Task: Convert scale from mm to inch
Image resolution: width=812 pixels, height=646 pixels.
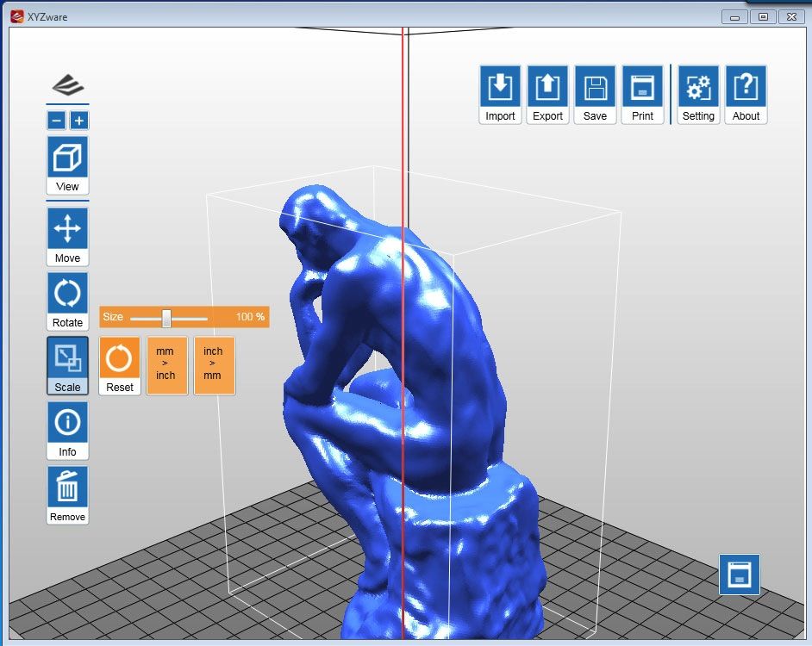Action: (x=166, y=365)
